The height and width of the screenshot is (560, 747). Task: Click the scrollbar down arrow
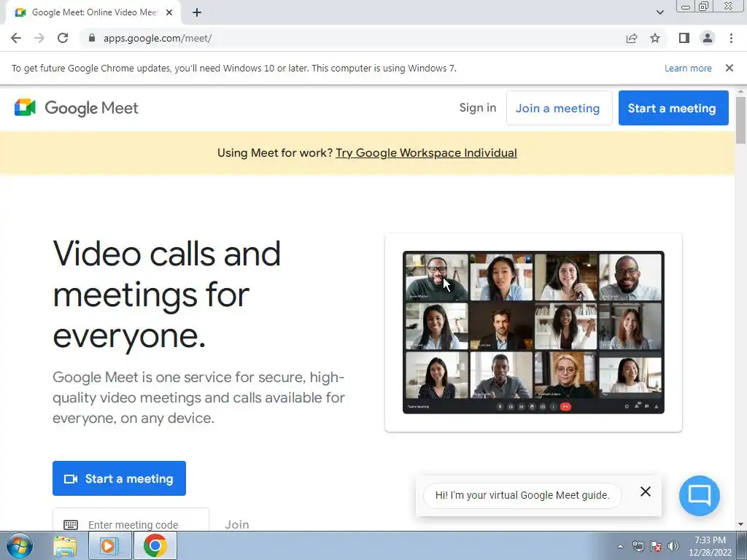(740, 525)
